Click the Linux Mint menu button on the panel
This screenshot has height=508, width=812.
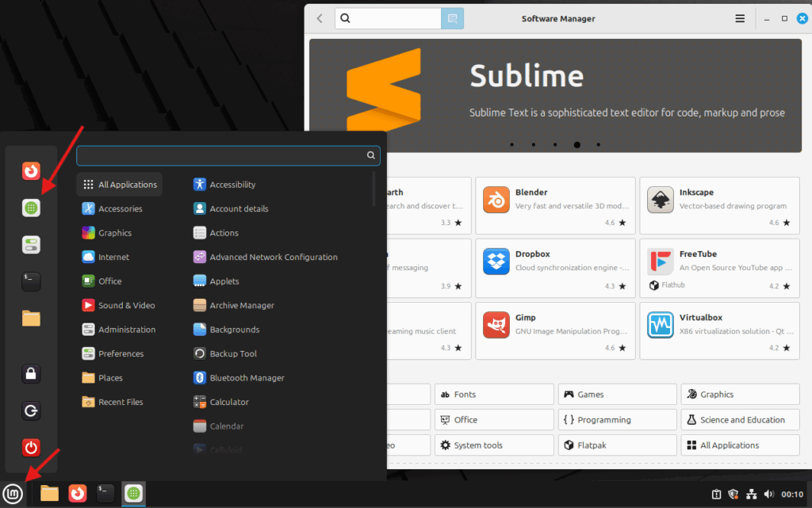pos(13,494)
